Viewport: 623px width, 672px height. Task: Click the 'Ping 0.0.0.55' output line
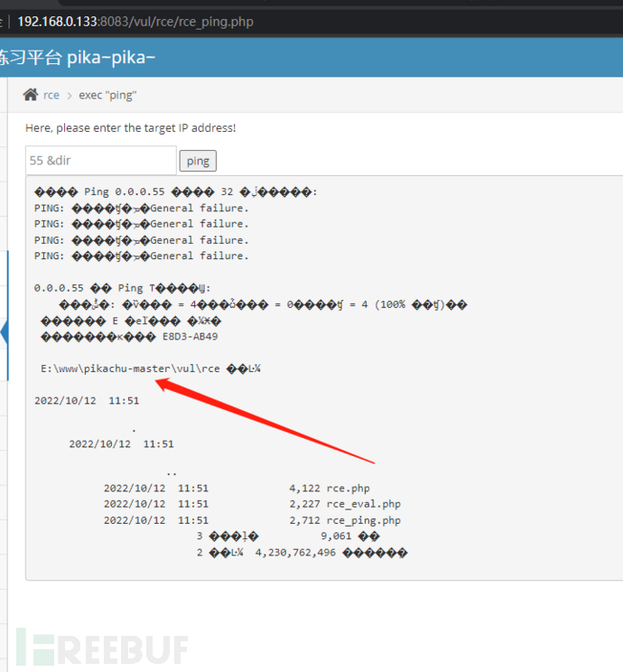176,191
